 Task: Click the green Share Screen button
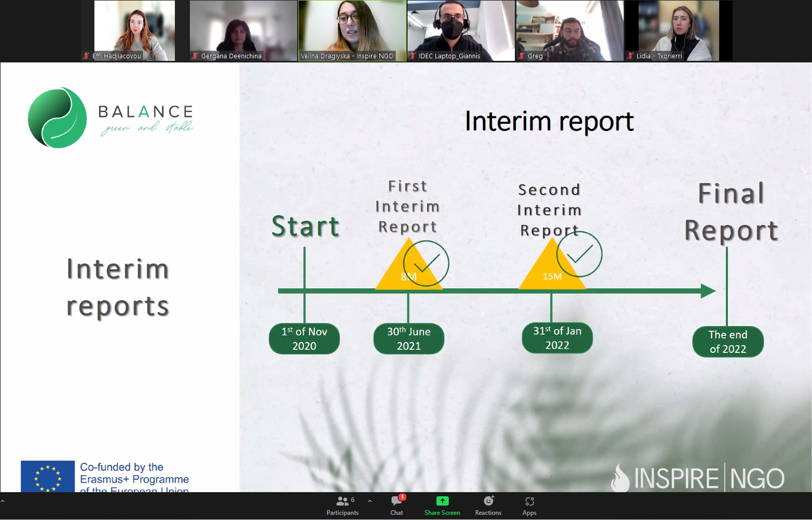click(x=442, y=506)
